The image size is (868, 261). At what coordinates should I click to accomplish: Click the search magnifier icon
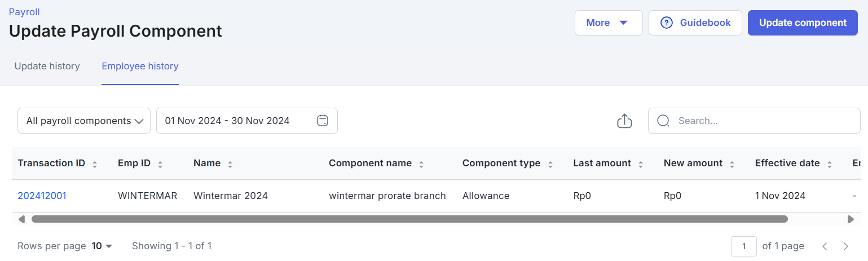coord(663,121)
